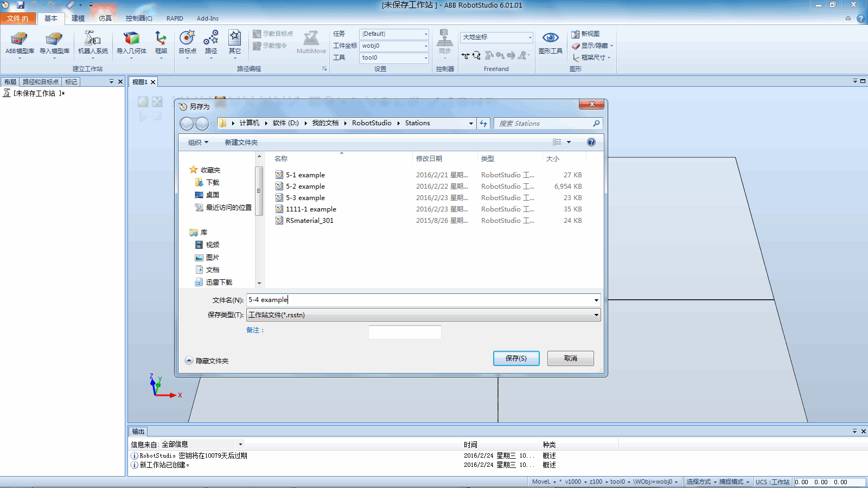868x488 pixels.
Task: Click the 保存(S) save button
Action: 516,358
